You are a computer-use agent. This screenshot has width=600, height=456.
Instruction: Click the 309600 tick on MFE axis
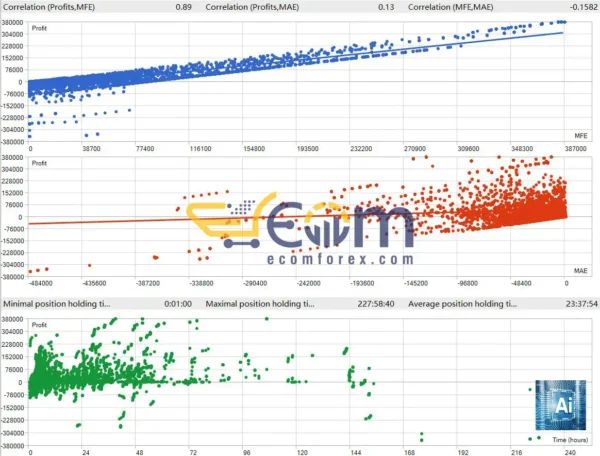click(468, 148)
